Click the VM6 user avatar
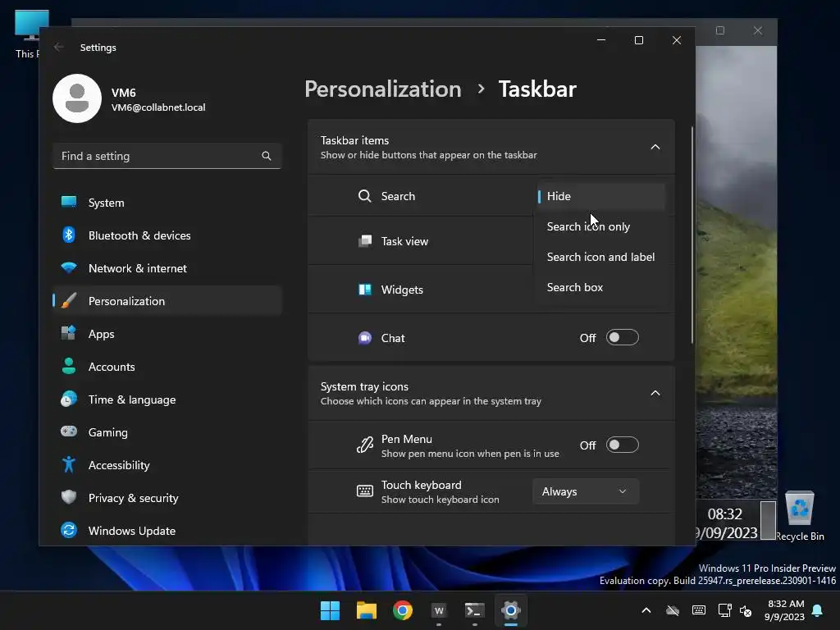This screenshot has width=840, height=630. 77,98
